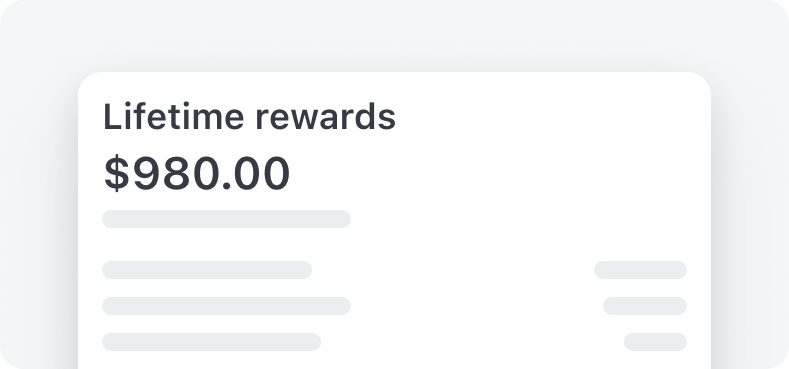
Task: Click the white gap between the second row's bars
Action: [477, 306]
